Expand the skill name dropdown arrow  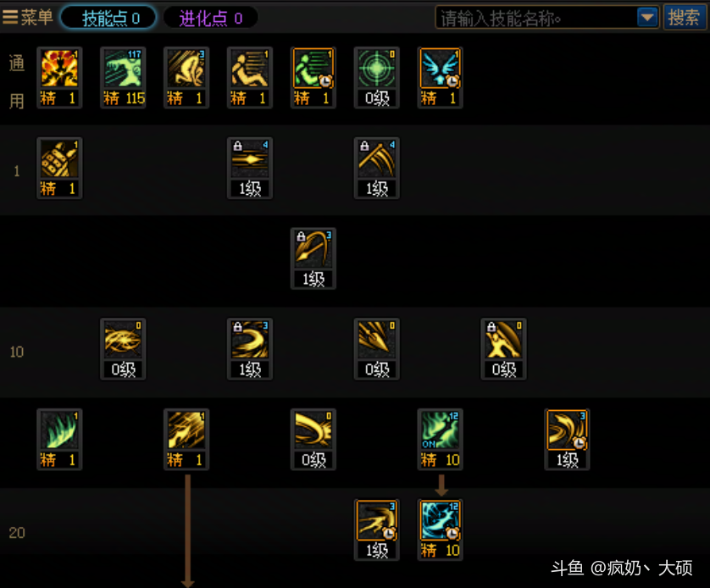[647, 18]
